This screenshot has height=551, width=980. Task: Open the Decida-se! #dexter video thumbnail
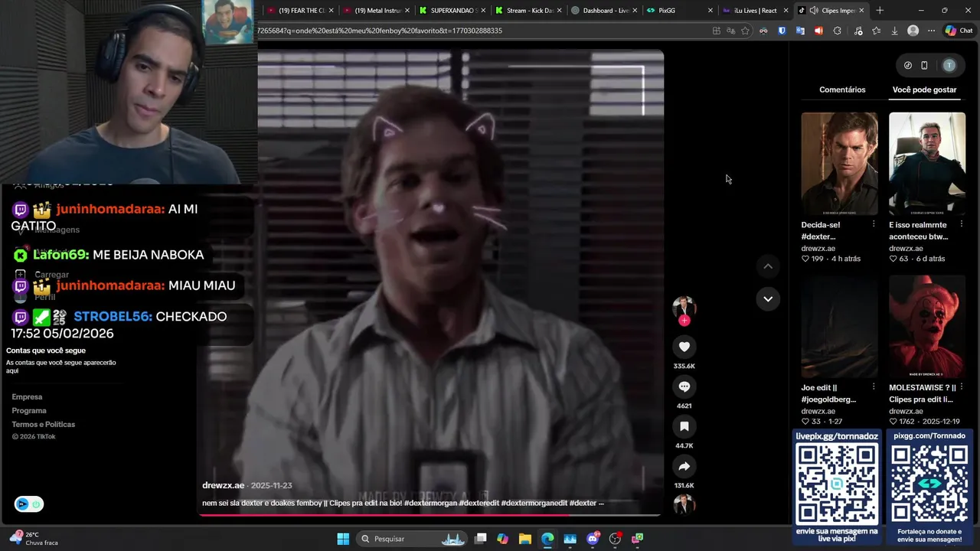[x=839, y=164]
